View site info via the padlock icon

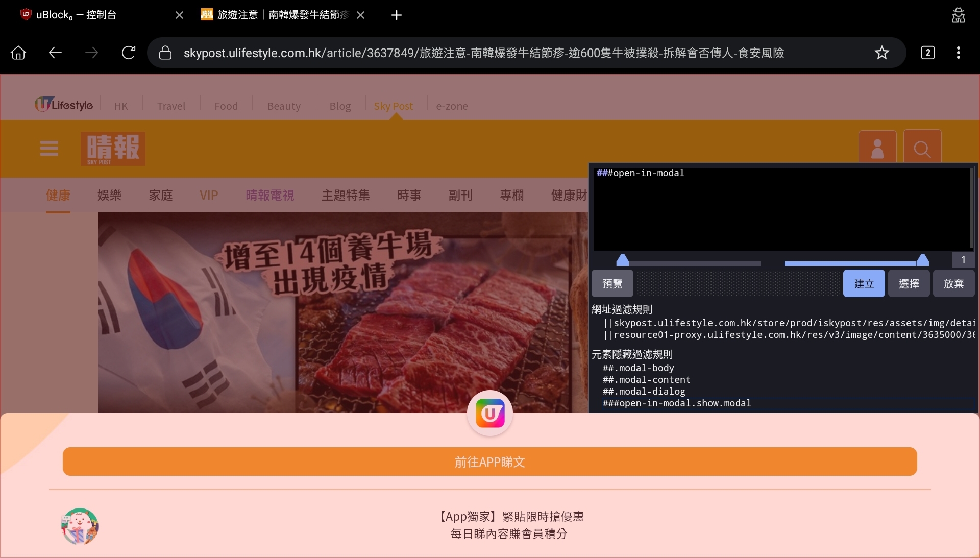click(164, 53)
